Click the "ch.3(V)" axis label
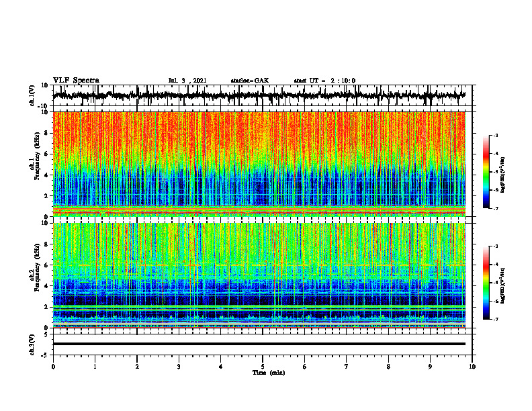Image resolution: width=532 pixels, height=411 pixels. (x=32, y=345)
